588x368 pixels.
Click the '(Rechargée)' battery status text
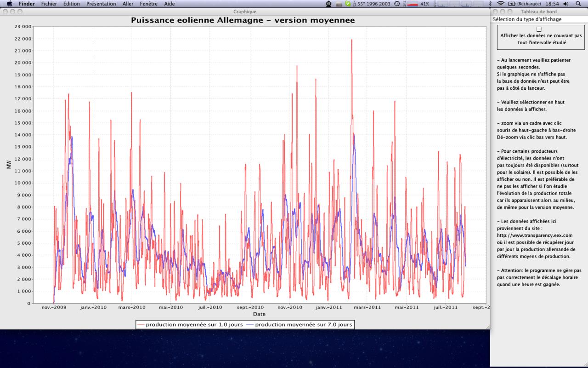coord(529,4)
